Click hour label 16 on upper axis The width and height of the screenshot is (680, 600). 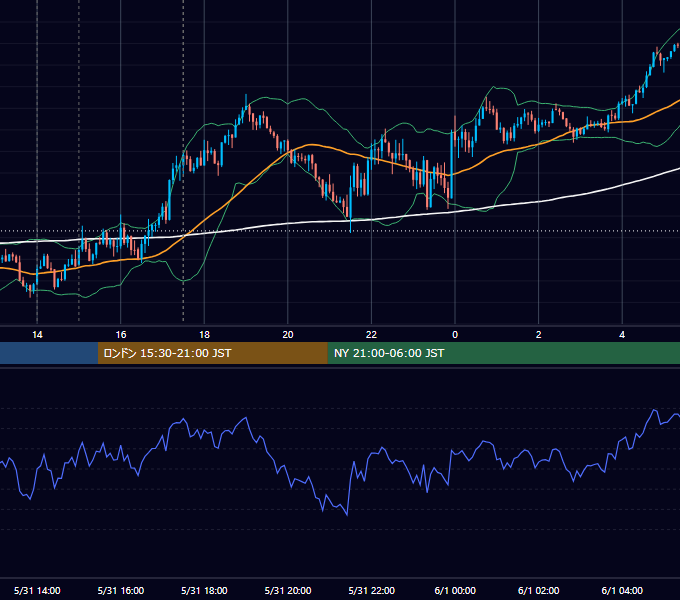click(121, 335)
